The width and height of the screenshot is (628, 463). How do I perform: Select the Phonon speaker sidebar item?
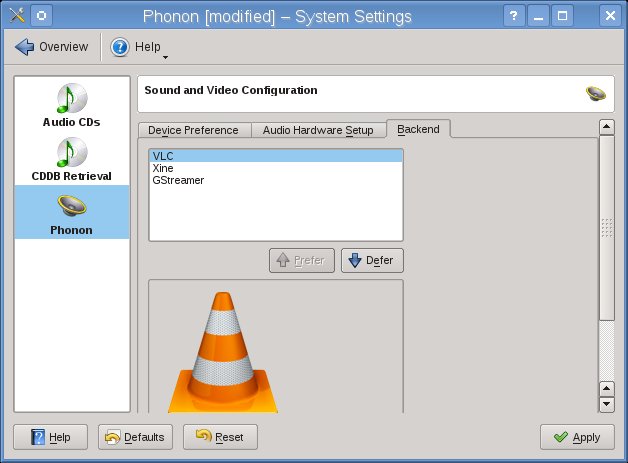point(72,212)
